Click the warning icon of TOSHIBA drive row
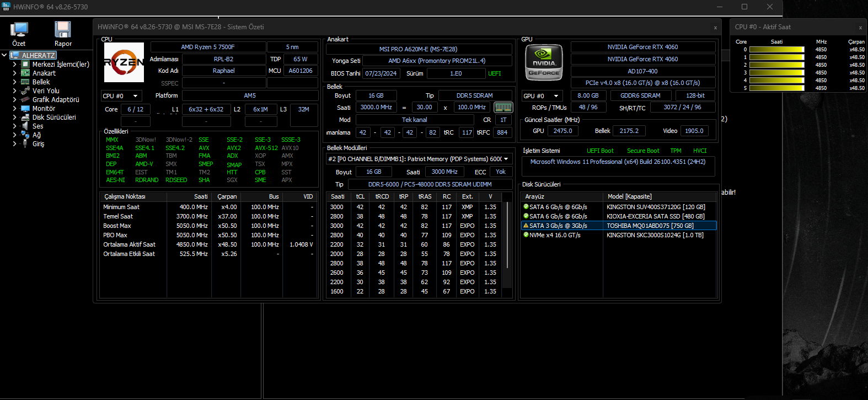The width and height of the screenshot is (868, 400). click(x=526, y=226)
